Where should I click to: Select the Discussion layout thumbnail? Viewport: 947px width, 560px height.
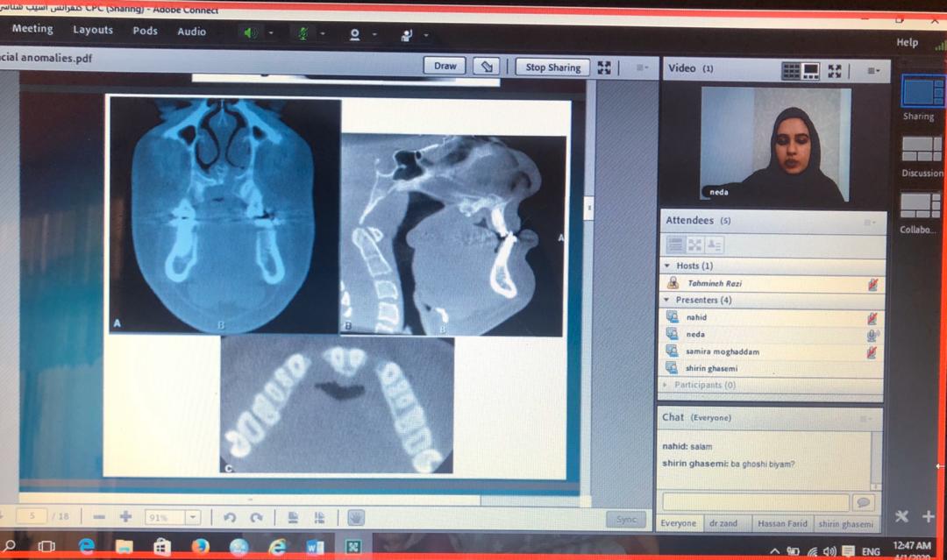click(921, 150)
